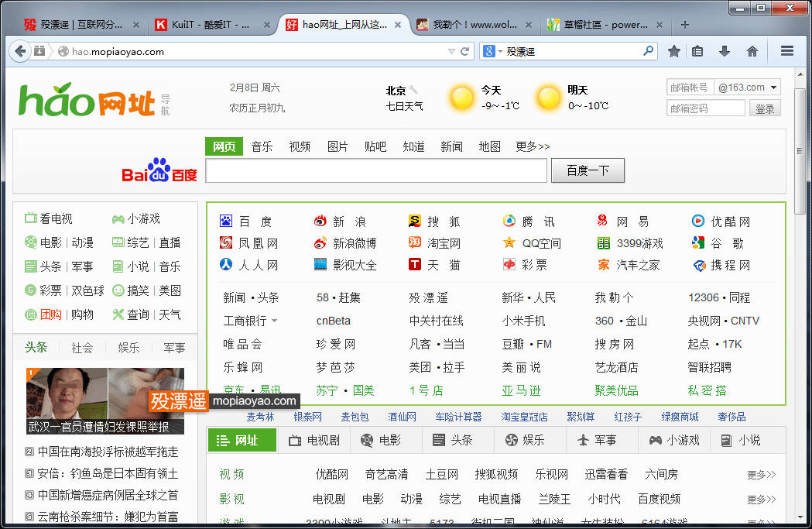Image resolution: width=812 pixels, height=529 pixels.
Task: Open the 电视剧 category tab
Action: click(x=313, y=441)
